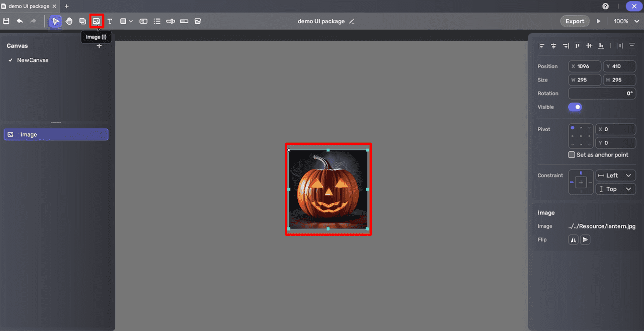Click the Save icon in the toolbar

pos(7,21)
